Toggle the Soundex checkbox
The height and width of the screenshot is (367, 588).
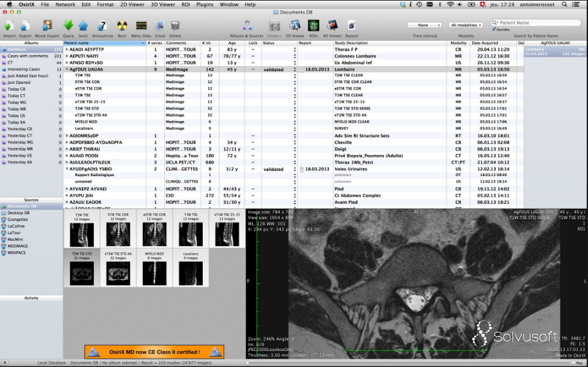[x=494, y=29]
